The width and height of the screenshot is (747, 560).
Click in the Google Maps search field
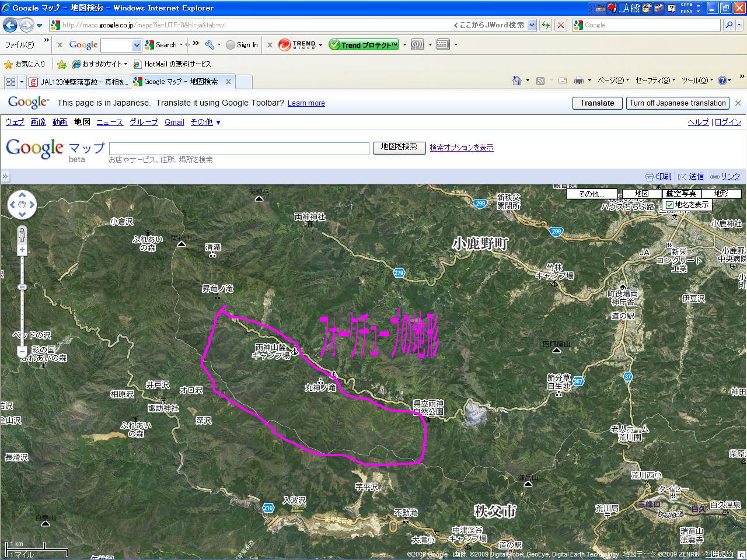coord(239,148)
